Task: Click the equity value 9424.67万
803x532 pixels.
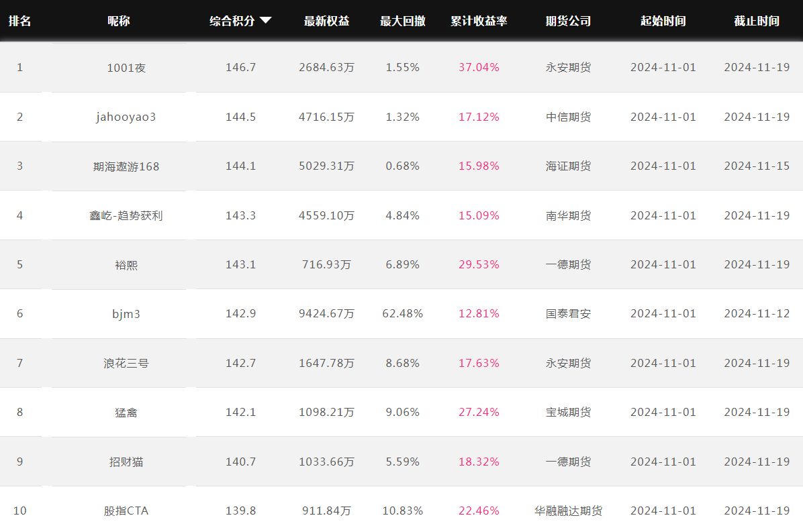Action: tap(327, 313)
